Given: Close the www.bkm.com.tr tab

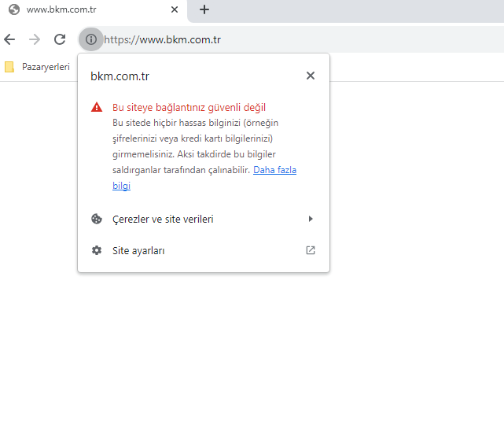Looking at the screenshot, I should [x=175, y=9].
